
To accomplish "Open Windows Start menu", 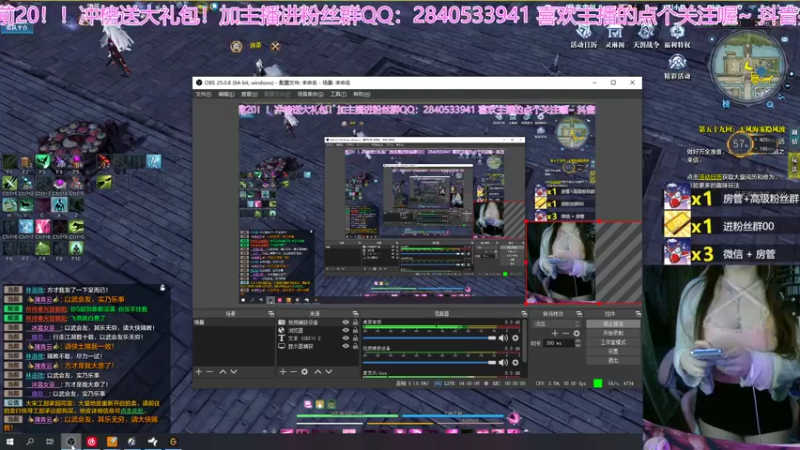I will click(x=9, y=441).
